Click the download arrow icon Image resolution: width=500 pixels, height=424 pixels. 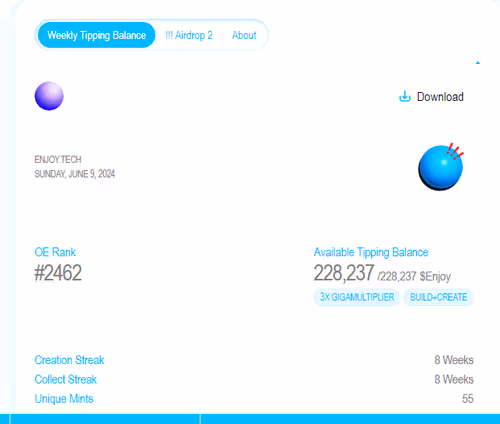(x=405, y=96)
